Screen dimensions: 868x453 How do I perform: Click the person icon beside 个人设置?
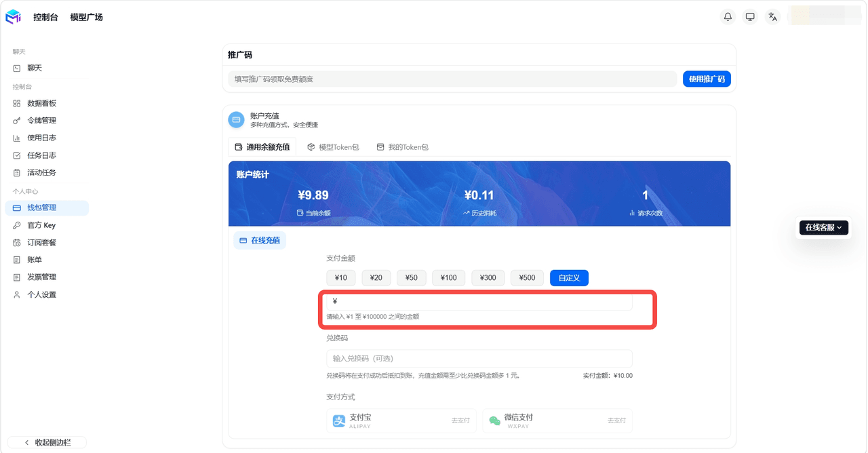[17, 295]
